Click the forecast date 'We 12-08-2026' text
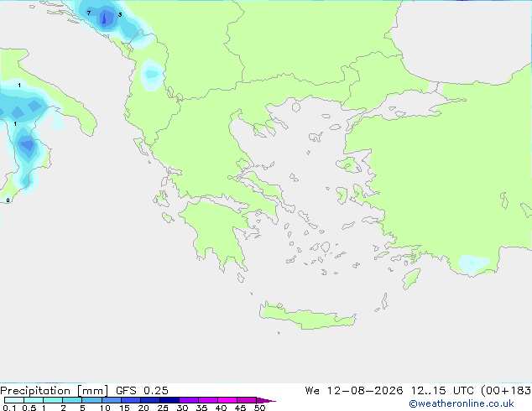Screen dimensions: 532x411 pos(354,391)
